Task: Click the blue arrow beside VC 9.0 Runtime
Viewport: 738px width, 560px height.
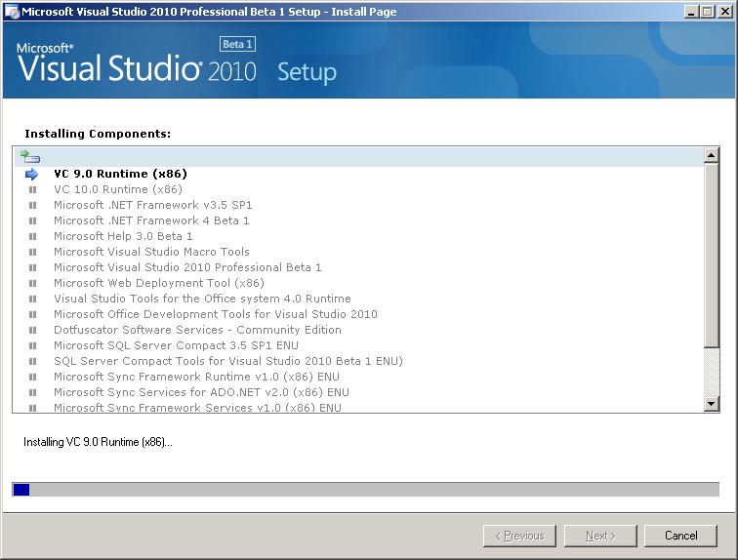Action: point(31,175)
